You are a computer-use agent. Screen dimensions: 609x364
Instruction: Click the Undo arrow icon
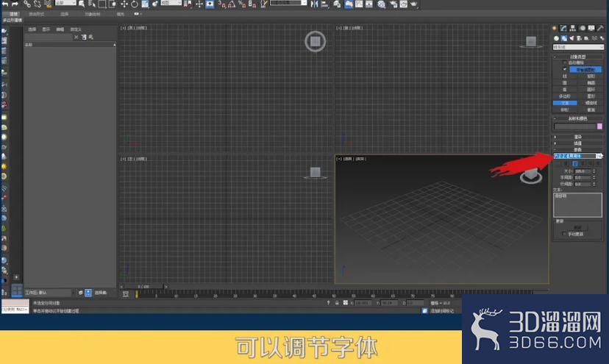click(x=5, y=4)
